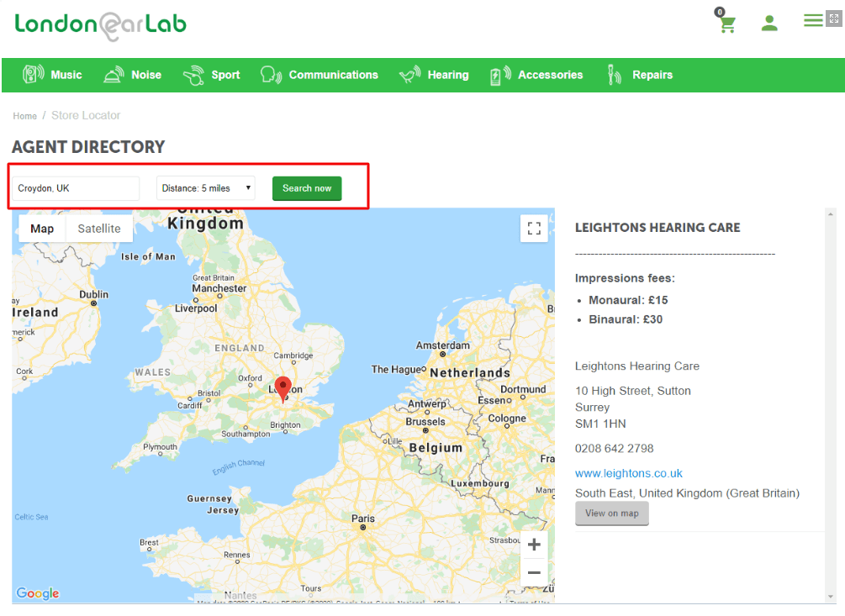
Task: Toggle fullscreen view of the map
Action: 534,229
